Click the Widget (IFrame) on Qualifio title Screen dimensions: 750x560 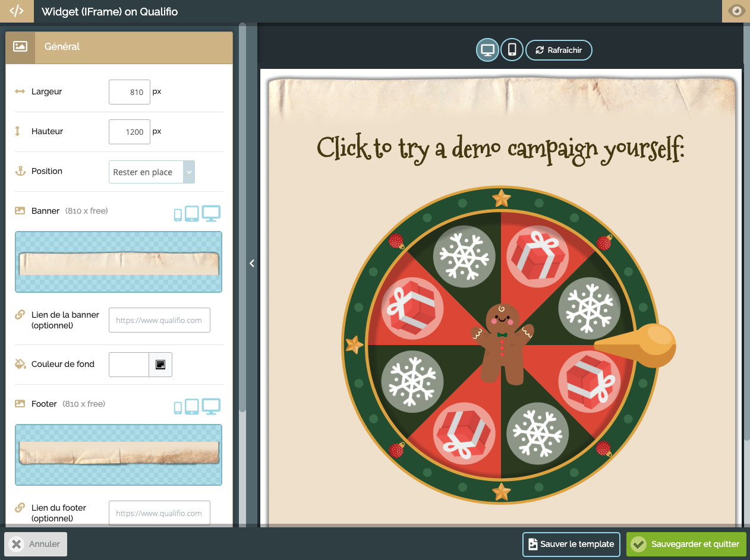109,11
